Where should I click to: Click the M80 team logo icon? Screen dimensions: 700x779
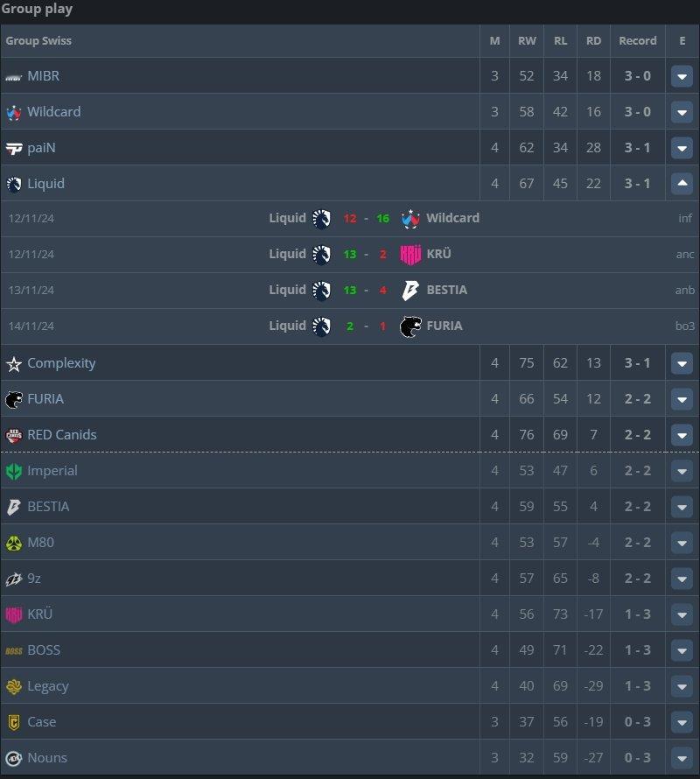(x=13, y=543)
